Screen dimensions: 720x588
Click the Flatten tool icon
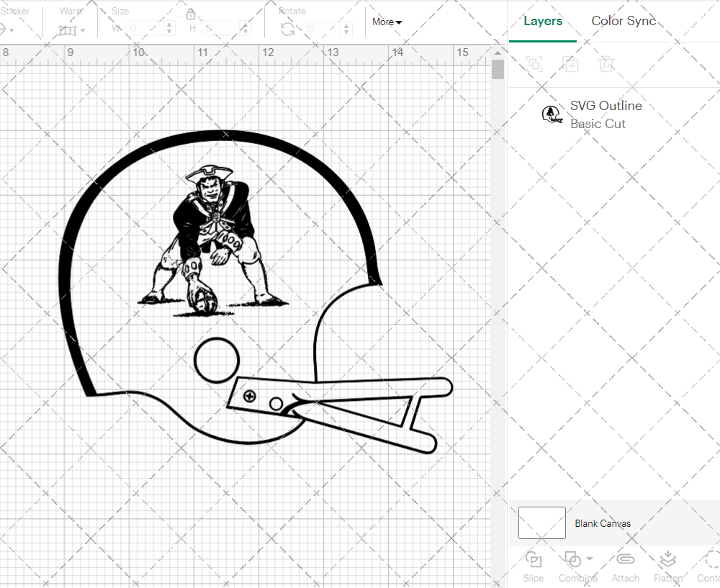(x=667, y=560)
